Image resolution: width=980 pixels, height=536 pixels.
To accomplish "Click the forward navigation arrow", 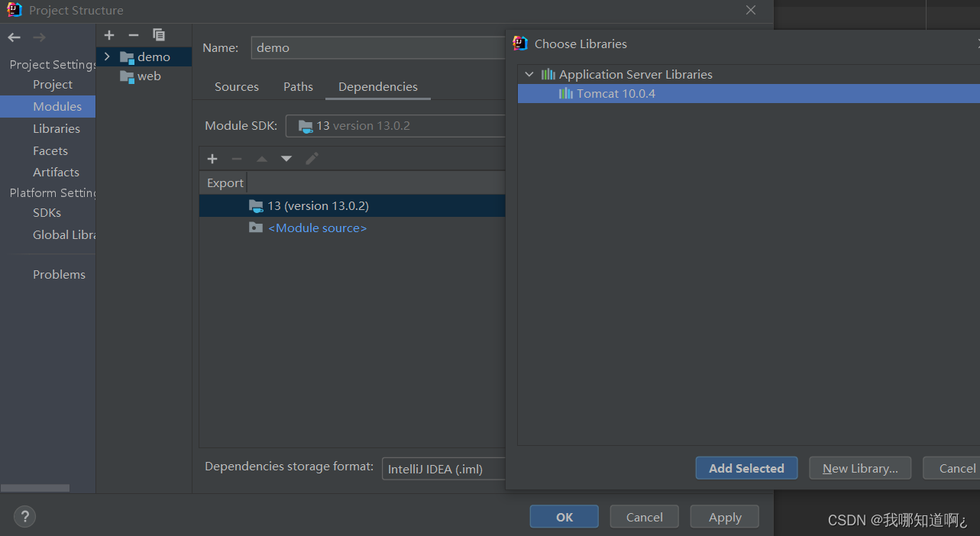I will 39,37.
